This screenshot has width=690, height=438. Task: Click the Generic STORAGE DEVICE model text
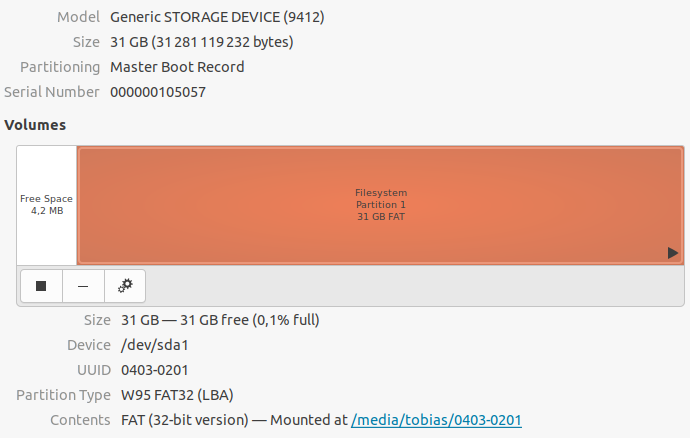(x=216, y=17)
